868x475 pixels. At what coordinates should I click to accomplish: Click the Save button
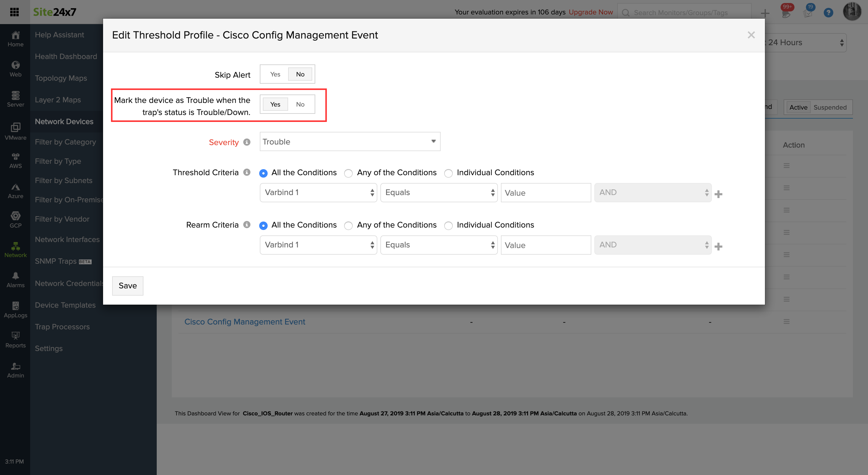point(127,286)
